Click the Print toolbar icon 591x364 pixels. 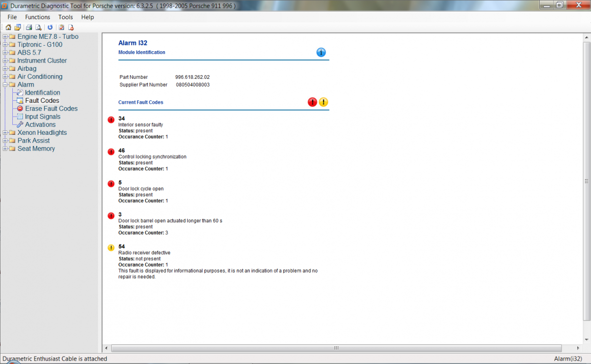(x=29, y=28)
